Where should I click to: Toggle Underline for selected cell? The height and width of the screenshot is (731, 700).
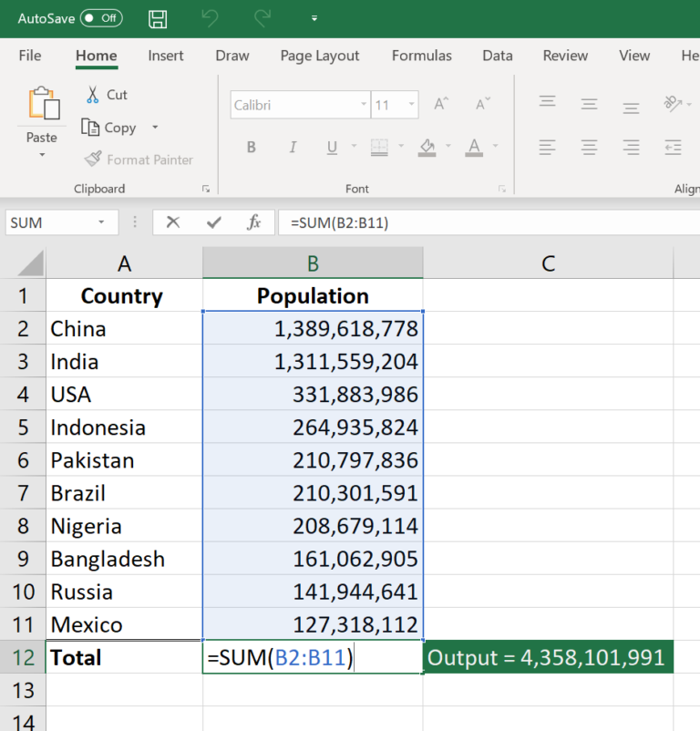point(332,147)
